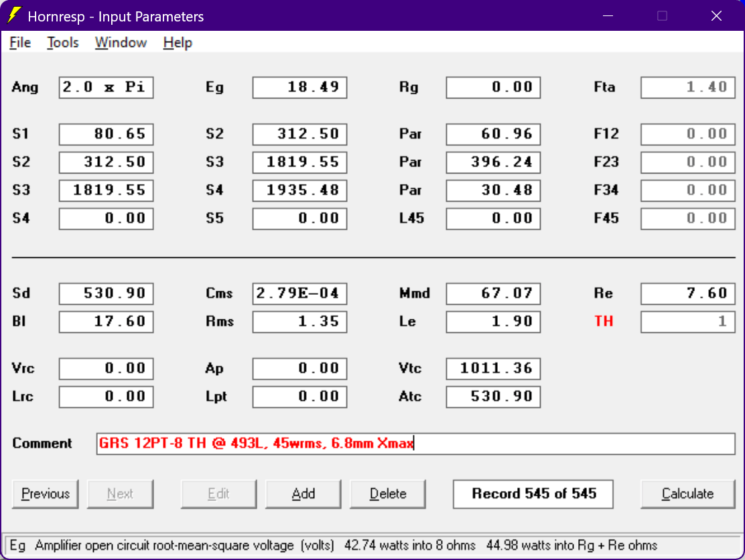745x560 pixels.
Task: Click the Edit button
Action: tap(218, 494)
